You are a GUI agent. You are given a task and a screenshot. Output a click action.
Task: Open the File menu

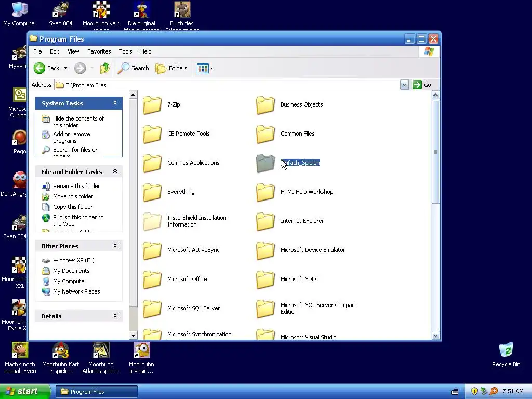point(37,51)
